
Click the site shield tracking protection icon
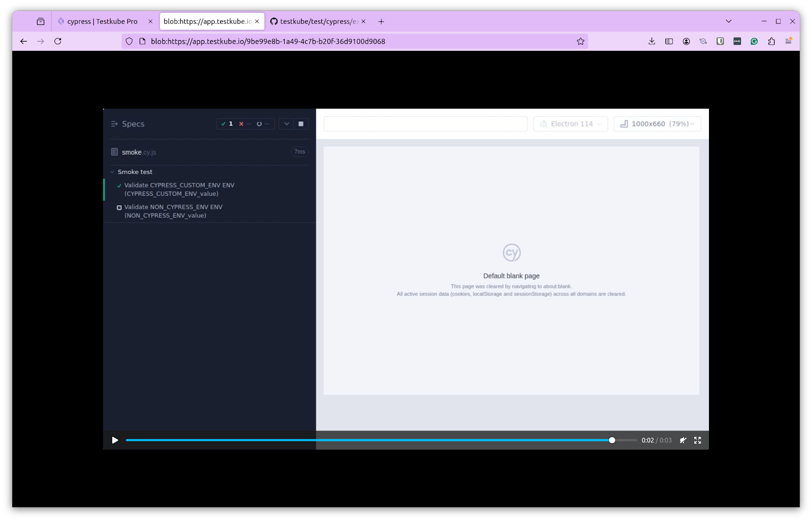[129, 41]
